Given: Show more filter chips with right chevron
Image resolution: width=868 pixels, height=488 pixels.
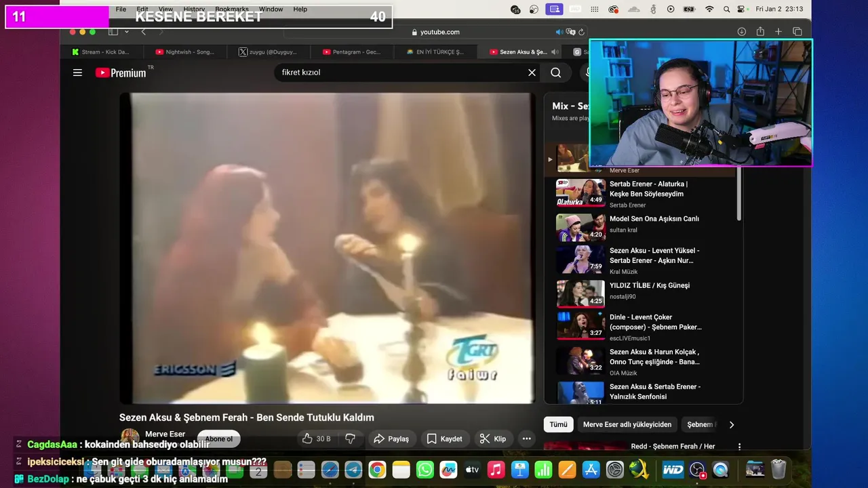Looking at the screenshot, I should pyautogui.click(x=731, y=424).
